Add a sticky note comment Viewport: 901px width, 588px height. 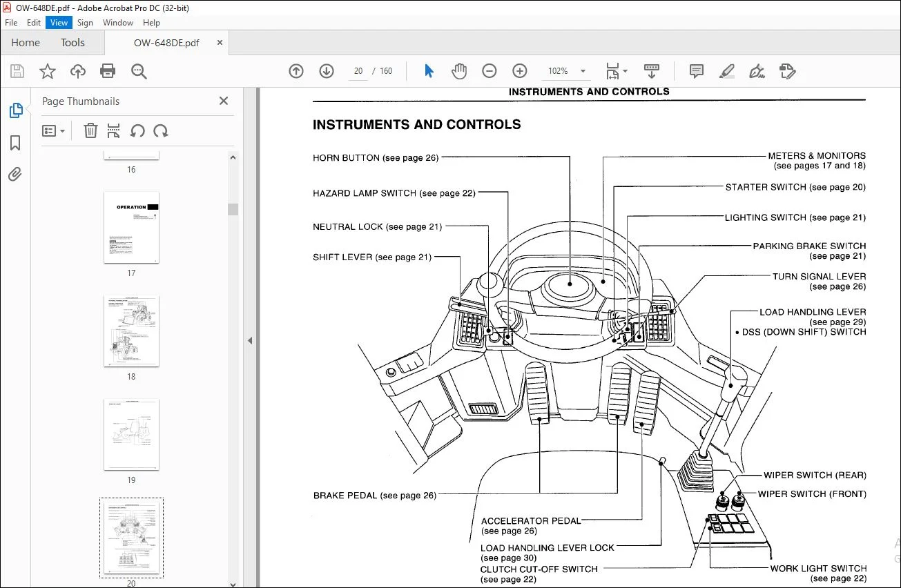coord(697,71)
